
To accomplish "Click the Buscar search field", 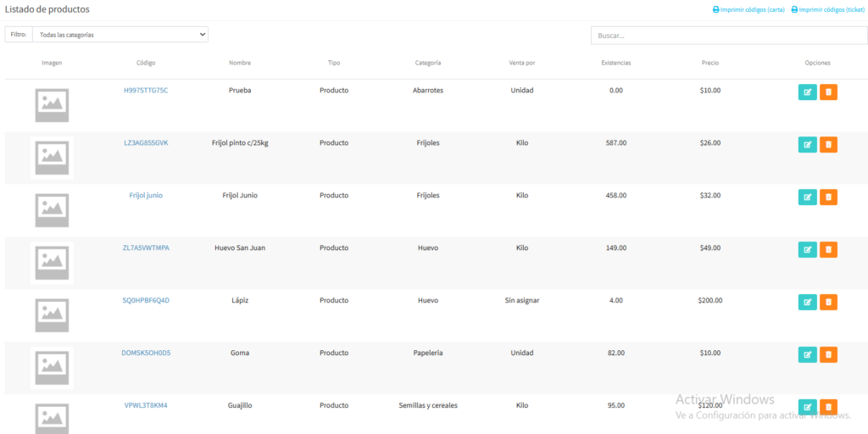I will pos(726,36).
